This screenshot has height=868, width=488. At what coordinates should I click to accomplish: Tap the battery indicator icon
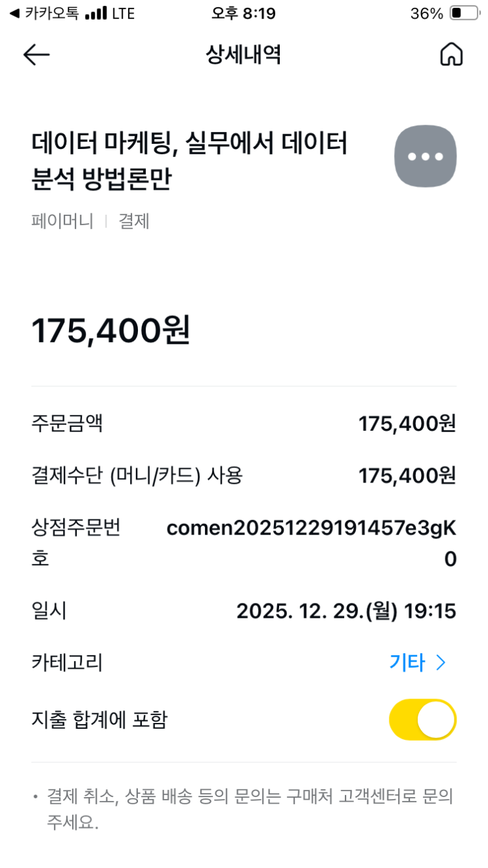tap(464, 13)
